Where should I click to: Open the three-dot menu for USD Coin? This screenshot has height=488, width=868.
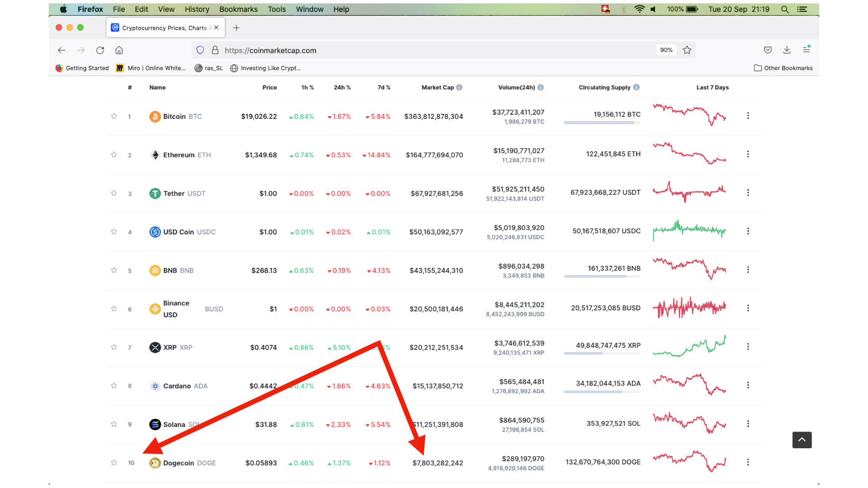tap(748, 231)
